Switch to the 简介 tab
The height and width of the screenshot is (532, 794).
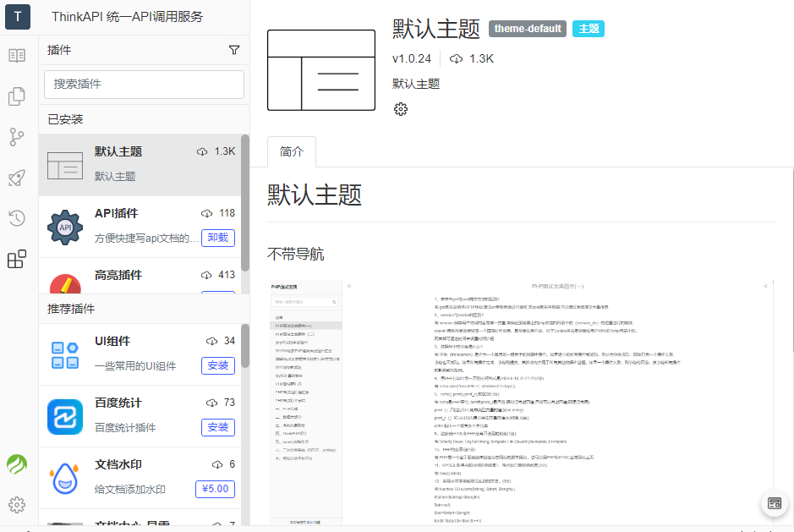(x=292, y=151)
